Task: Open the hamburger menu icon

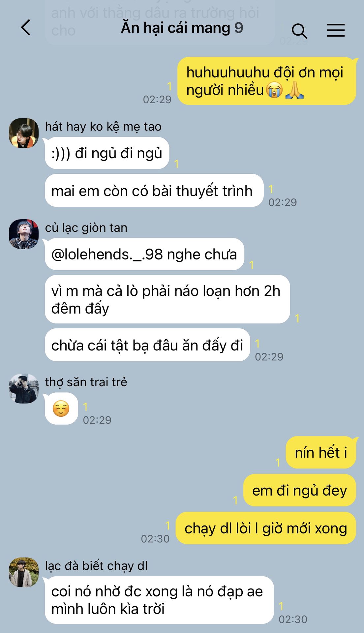Action: tap(336, 30)
